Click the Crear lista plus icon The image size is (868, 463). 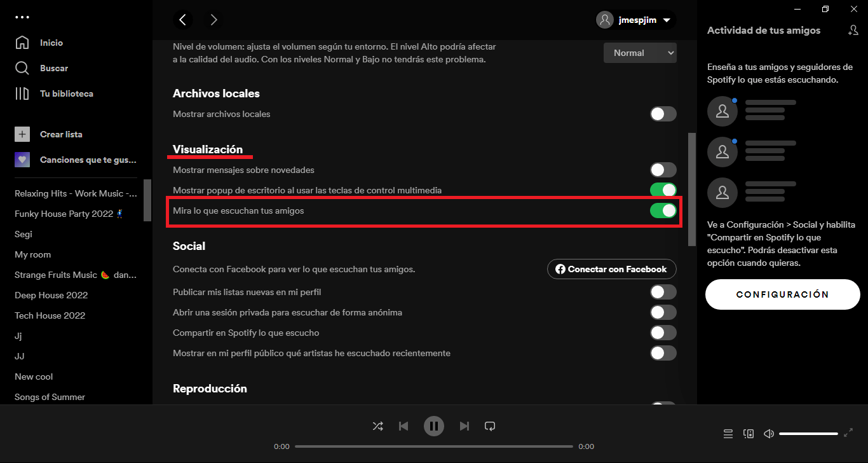[22, 134]
